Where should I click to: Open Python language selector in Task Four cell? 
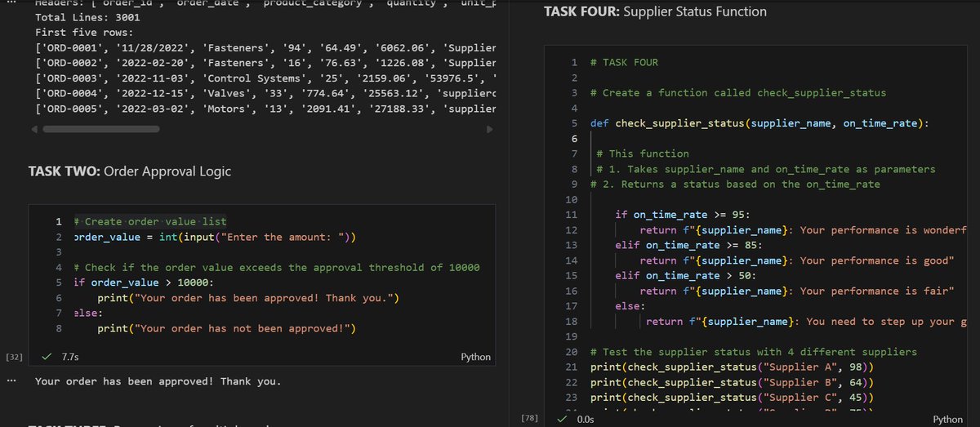coord(947,419)
